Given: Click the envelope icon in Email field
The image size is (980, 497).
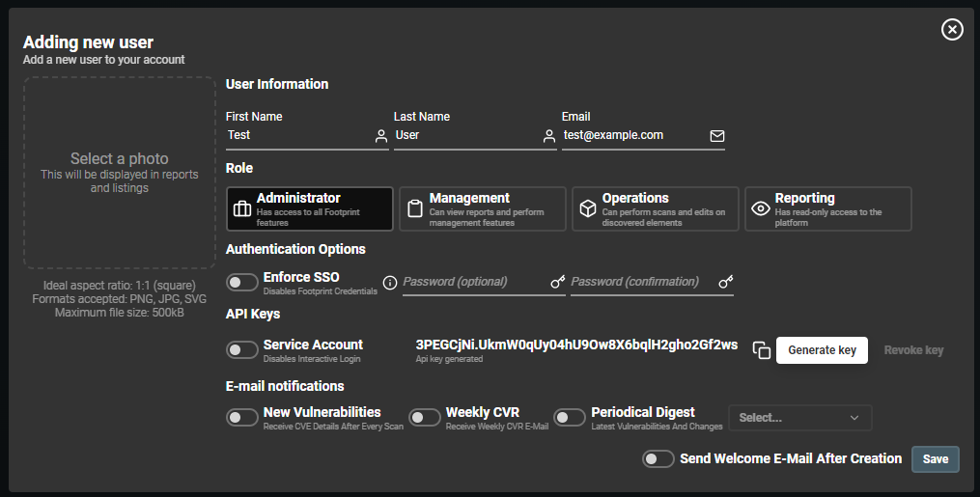Looking at the screenshot, I should click(x=716, y=136).
